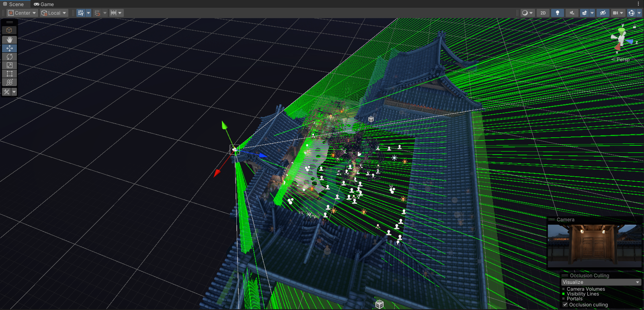Screen dimensions: 644x310
Task: Expand grid visibility options arrow
Action: [x=88, y=13]
